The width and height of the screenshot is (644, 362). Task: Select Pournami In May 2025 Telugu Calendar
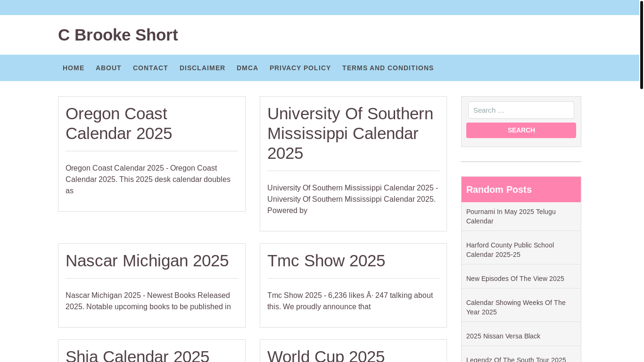coord(511,216)
